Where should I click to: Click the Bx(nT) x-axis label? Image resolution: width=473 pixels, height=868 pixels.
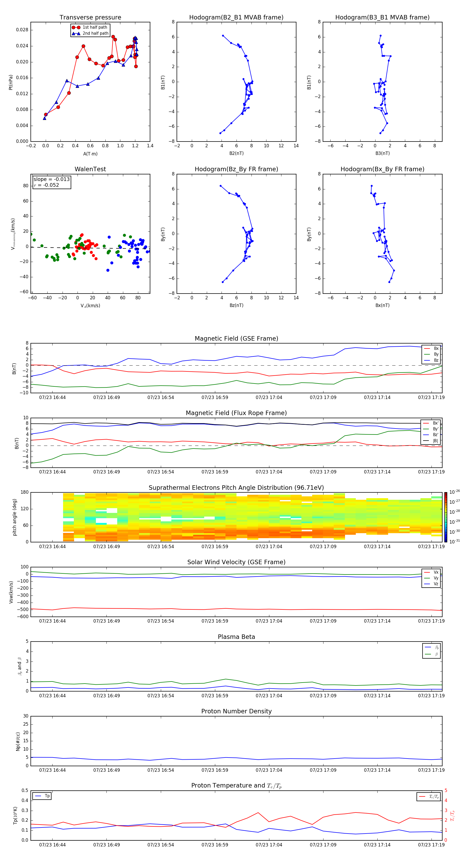tap(382, 305)
